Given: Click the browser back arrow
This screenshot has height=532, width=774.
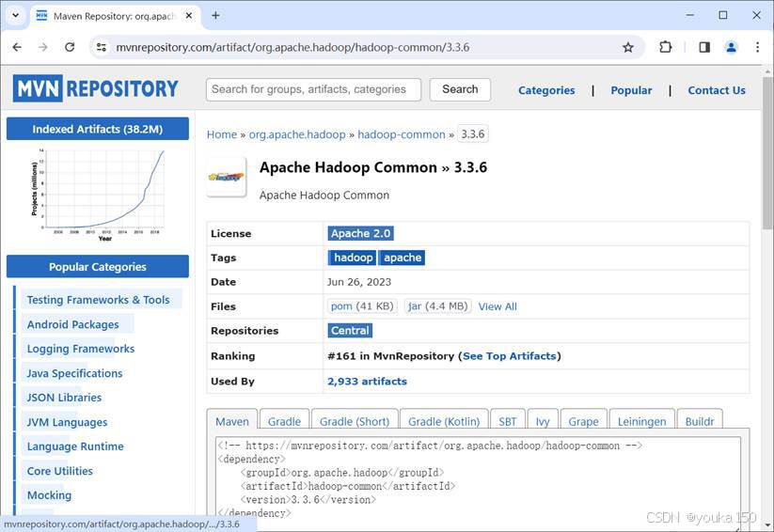Looking at the screenshot, I should [17, 47].
